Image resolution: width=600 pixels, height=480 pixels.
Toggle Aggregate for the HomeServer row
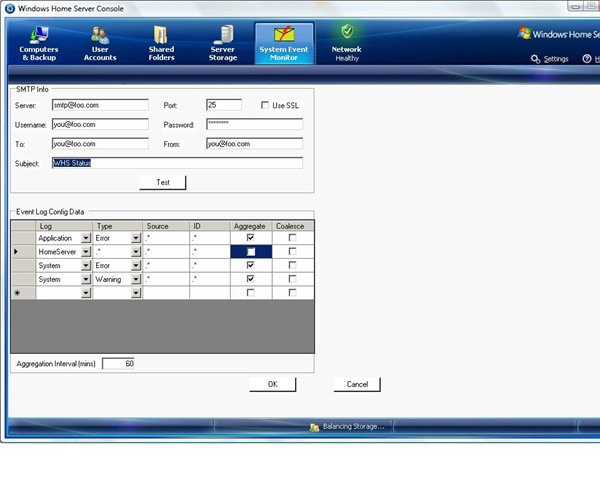(251, 252)
